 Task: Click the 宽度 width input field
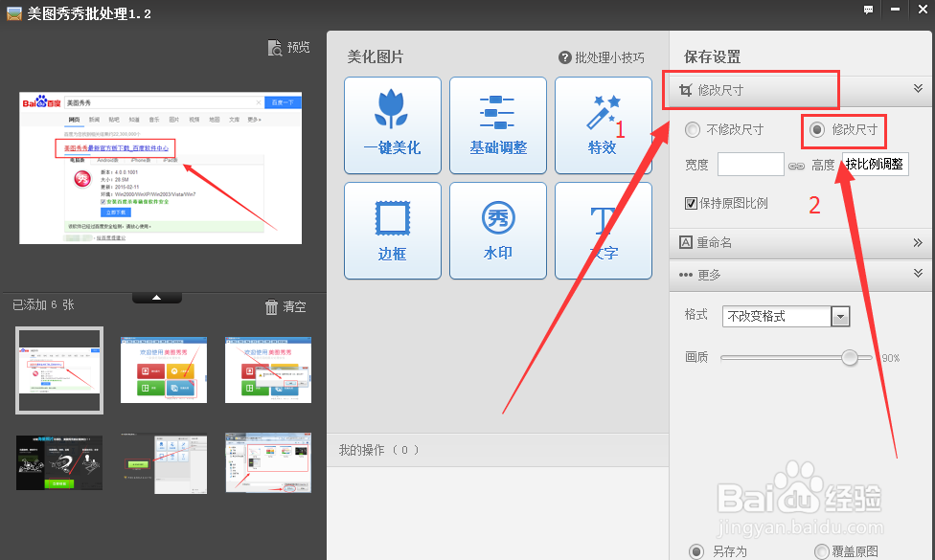(x=751, y=164)
